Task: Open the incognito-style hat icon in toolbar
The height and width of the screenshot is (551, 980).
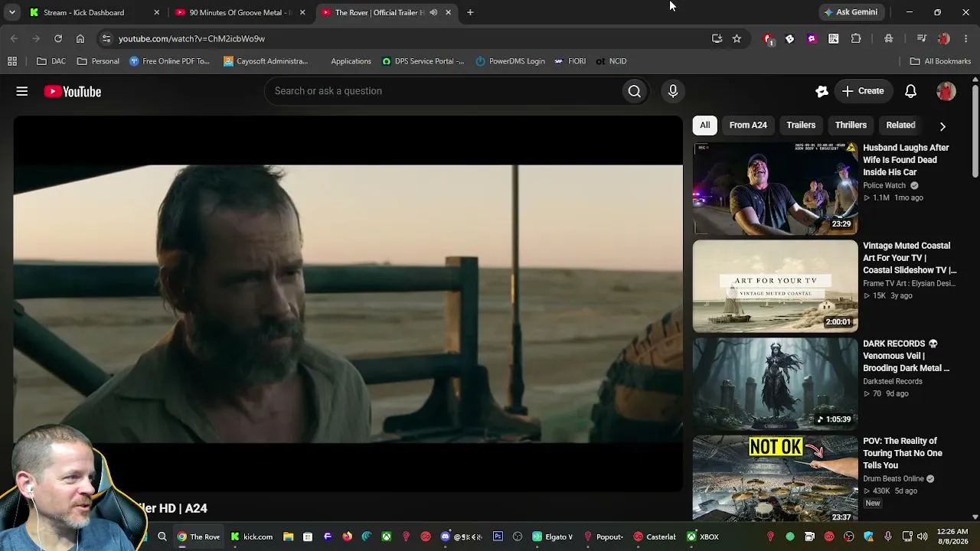Action: click(888, 38)
